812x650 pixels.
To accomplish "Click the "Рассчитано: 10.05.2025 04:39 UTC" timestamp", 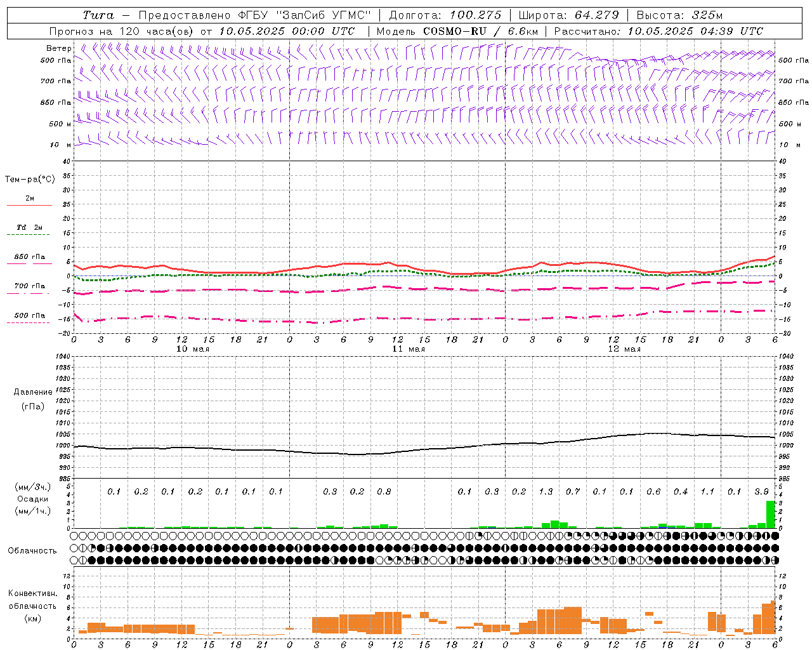I will point(658,31).
